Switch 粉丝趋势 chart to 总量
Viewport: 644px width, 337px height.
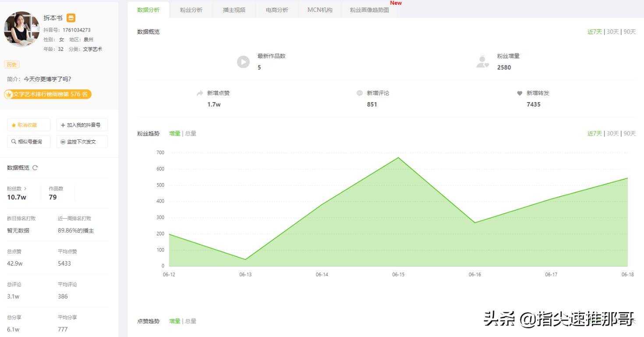[190, 134]
